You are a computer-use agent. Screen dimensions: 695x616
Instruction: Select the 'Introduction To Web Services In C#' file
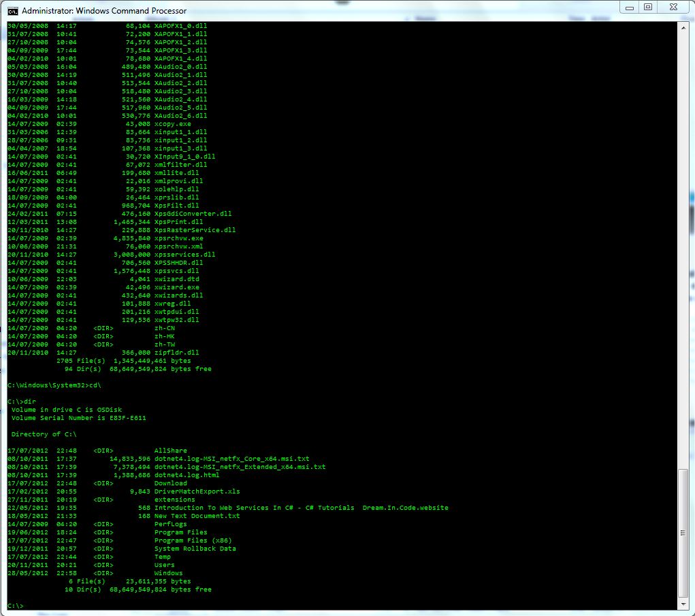click(302, 508)
